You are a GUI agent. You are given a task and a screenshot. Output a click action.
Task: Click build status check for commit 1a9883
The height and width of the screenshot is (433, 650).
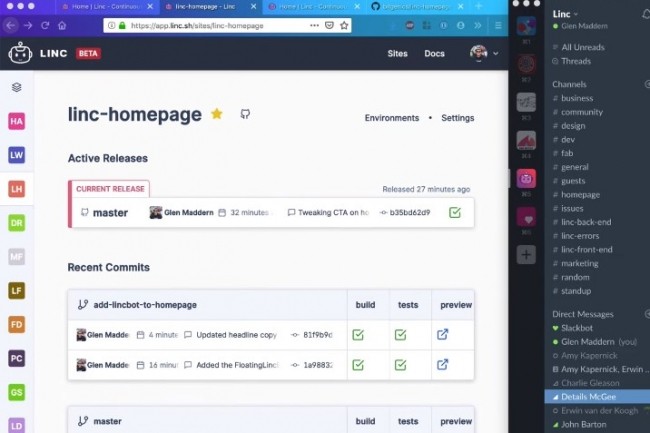pos(358,365)
